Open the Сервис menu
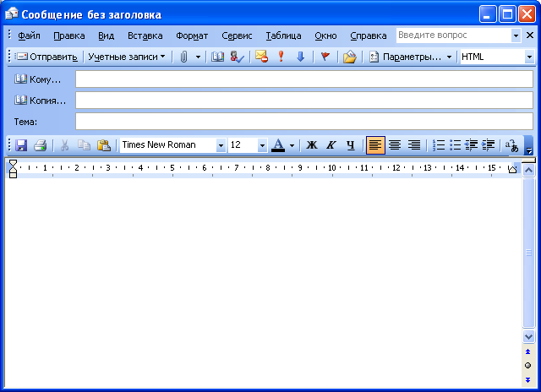 click(x=237, y=35)
